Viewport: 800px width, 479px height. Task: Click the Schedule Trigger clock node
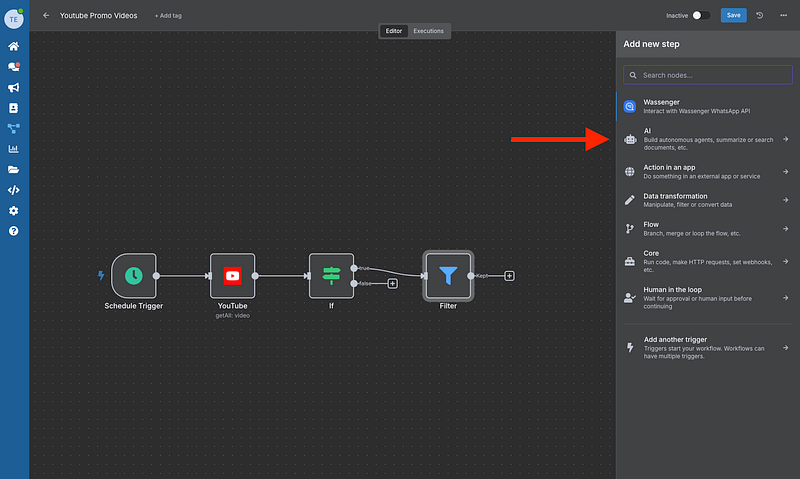click(x=133, y=276)
